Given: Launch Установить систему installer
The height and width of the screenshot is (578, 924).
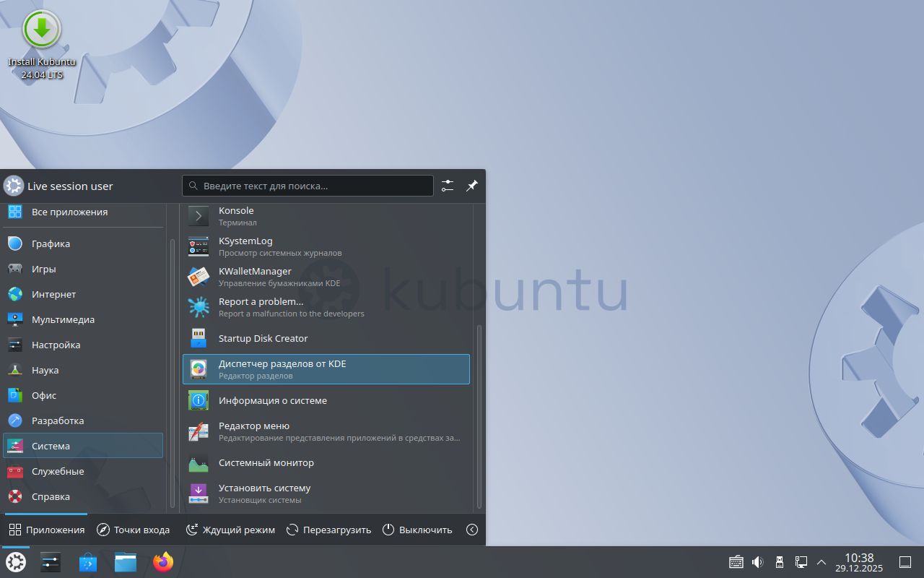Looking at the screenshot, I should click(326, 493).
